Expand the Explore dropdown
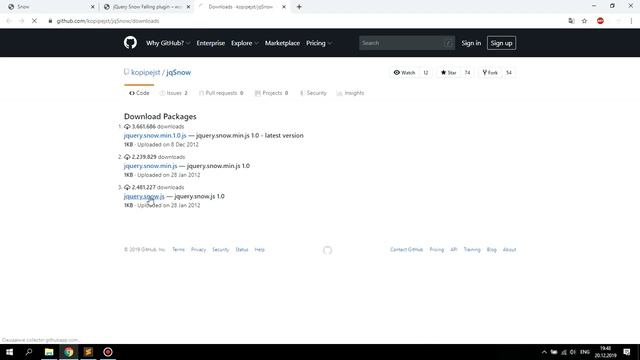640x360 pixels. click(244, 43)
